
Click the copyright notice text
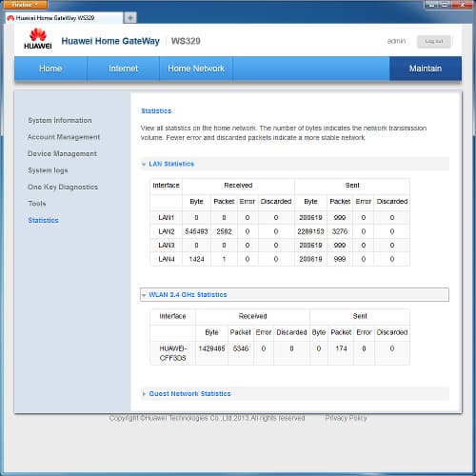coord(207,418)
